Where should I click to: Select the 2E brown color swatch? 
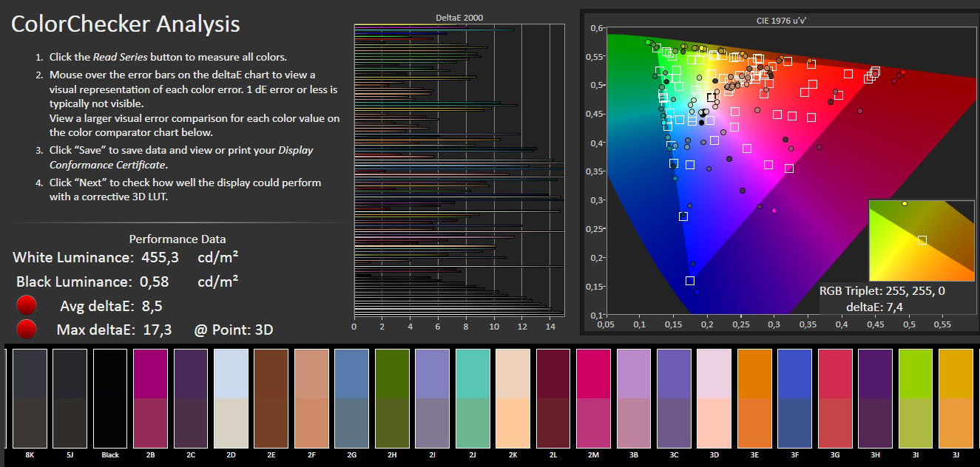point(271,398)
